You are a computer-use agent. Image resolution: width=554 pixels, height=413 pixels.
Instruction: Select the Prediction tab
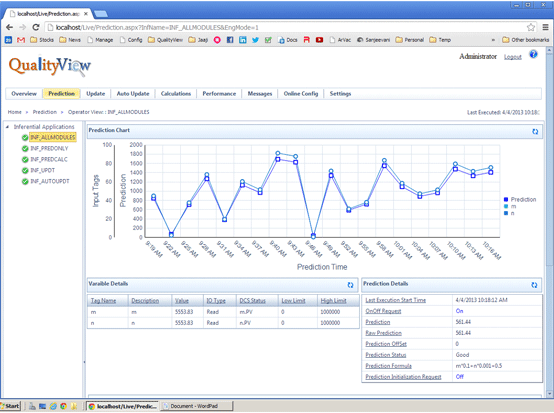pyautogui.click(x=61, y=94)
